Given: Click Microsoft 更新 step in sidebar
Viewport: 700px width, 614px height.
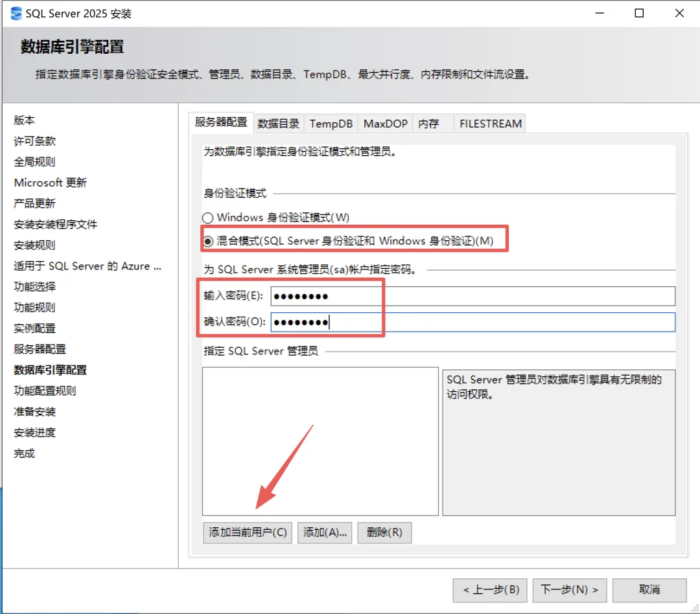Looking at the screenshot, I should [51, 183].
